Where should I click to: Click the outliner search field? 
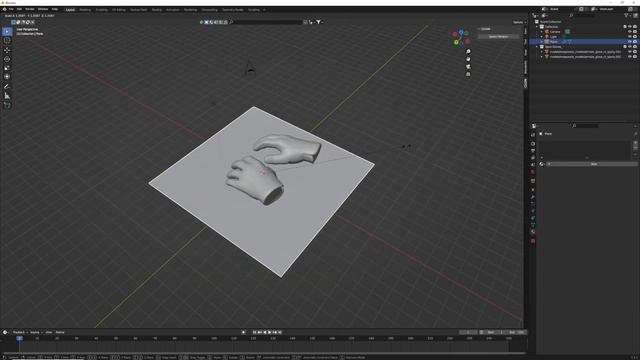583,16
